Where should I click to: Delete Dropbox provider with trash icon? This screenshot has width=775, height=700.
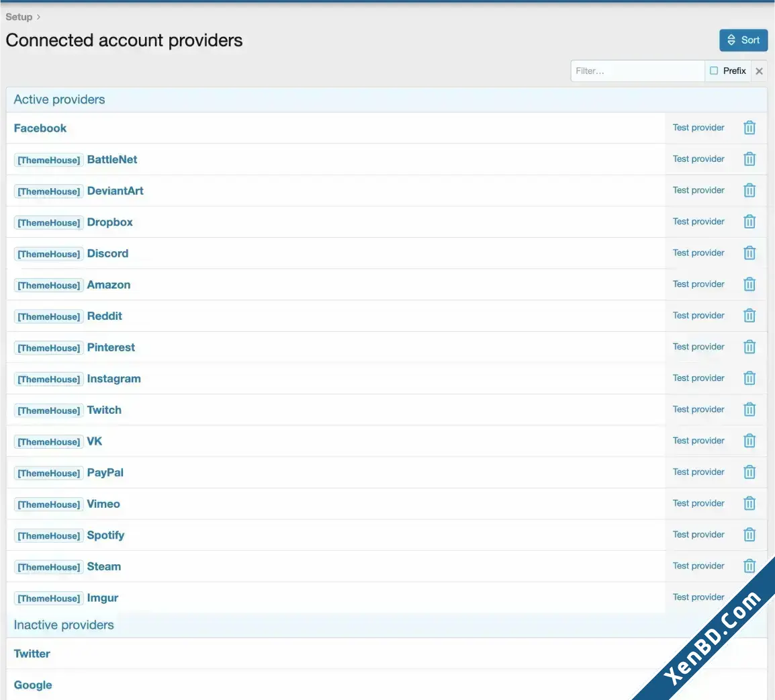click(x=749, y=222)
